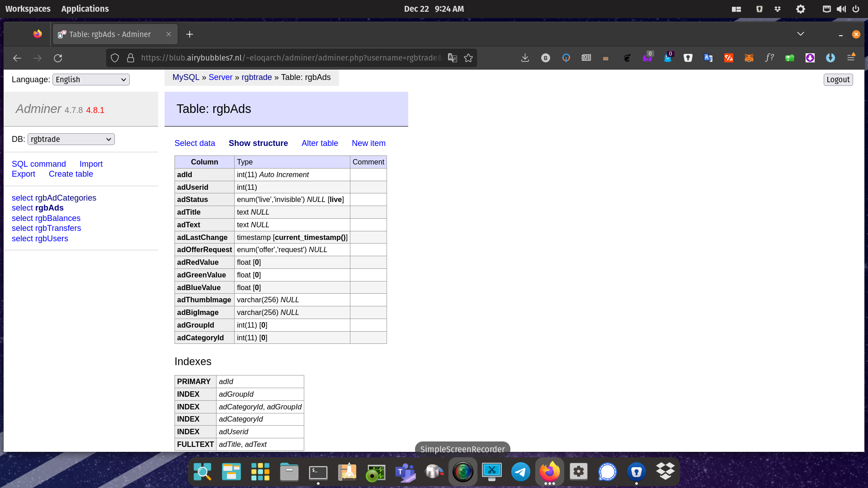Click the Create table link
Image resolution: width=868 pixels, height=488 pixels.
click(71, 174)
